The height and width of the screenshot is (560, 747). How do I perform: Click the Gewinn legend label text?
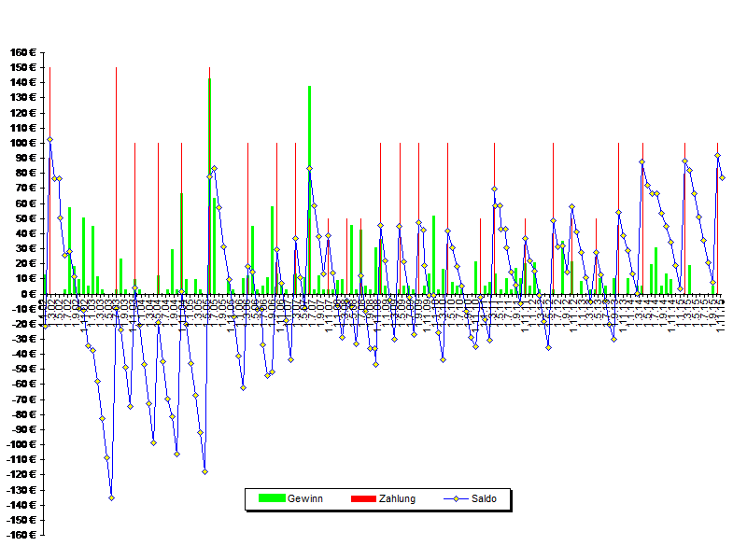(x=305, y=498)
